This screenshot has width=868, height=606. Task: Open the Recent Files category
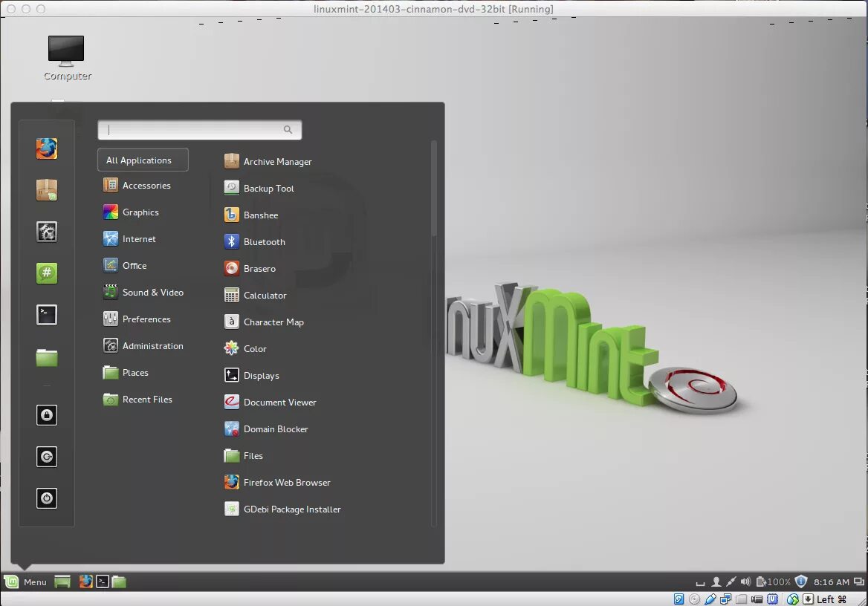pos(137,399)
